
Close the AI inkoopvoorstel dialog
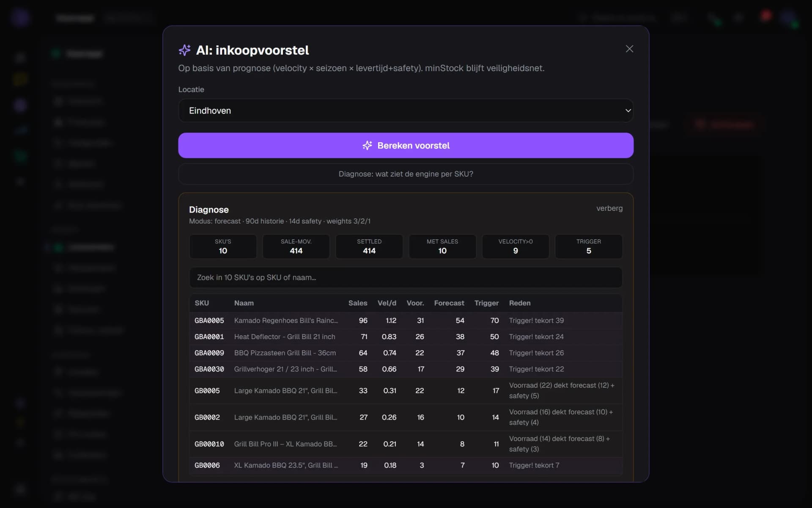[x=629, y=49]
